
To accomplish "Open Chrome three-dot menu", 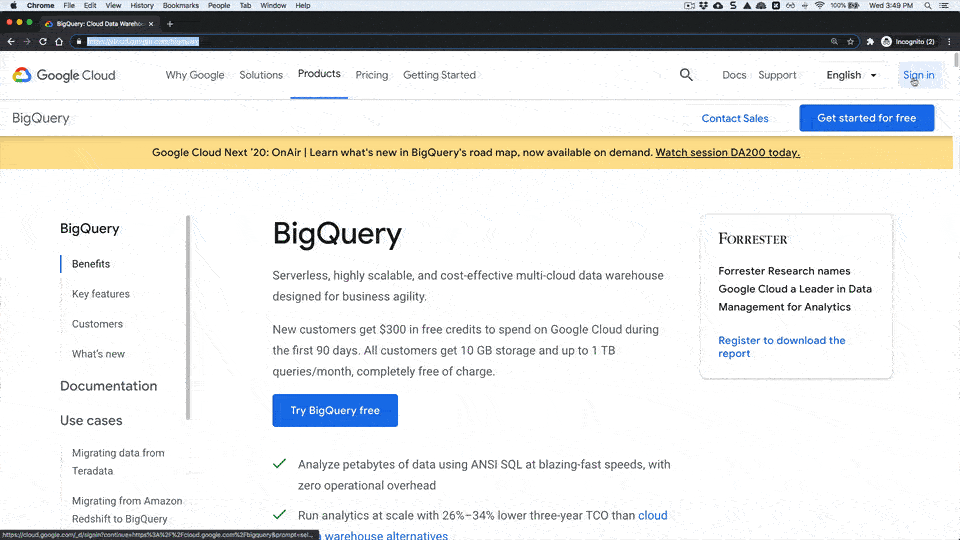I will (x=949, y=42).
